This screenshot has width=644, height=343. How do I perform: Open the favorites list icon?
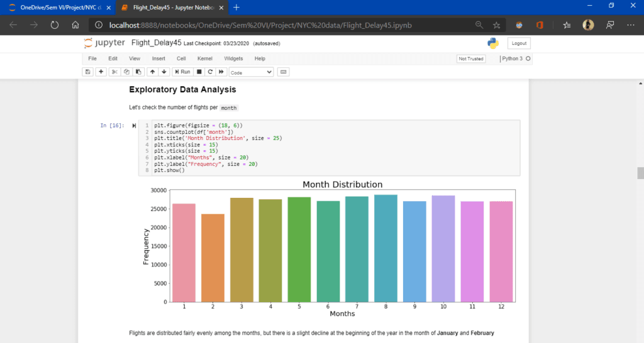tap(567, 25)
